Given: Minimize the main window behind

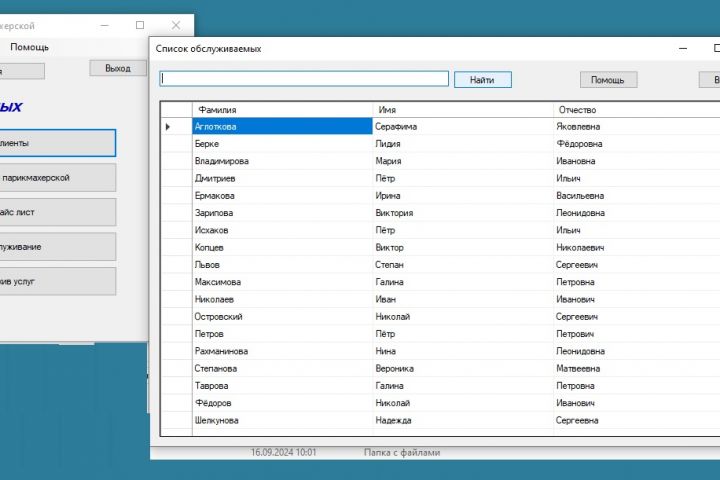Looking at the screenshot, I should [105, 25].
